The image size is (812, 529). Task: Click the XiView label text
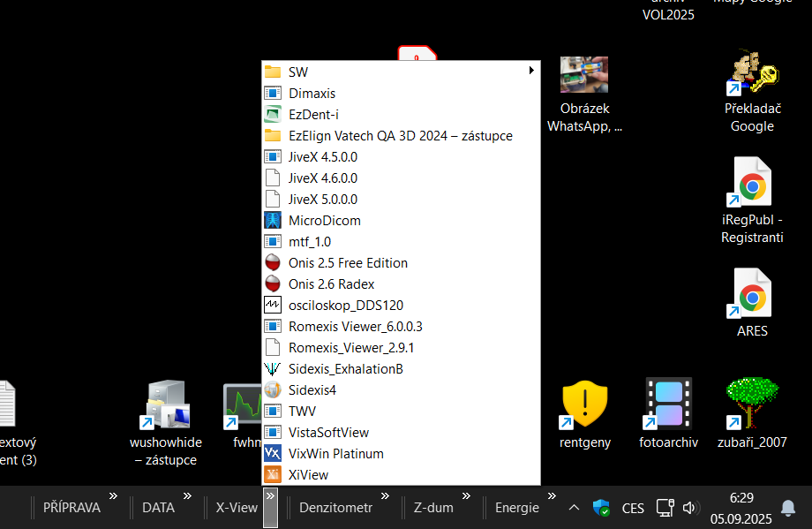click(x=308, y=475)
